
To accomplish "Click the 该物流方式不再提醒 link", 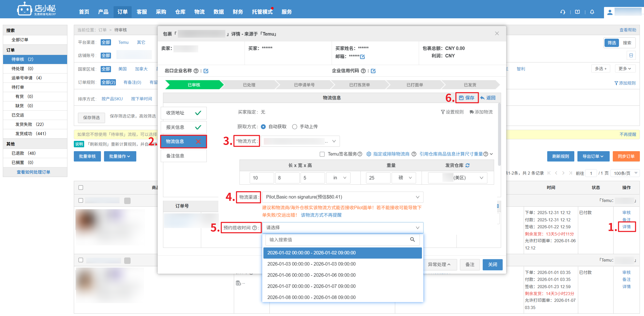I will pos(321,215).
